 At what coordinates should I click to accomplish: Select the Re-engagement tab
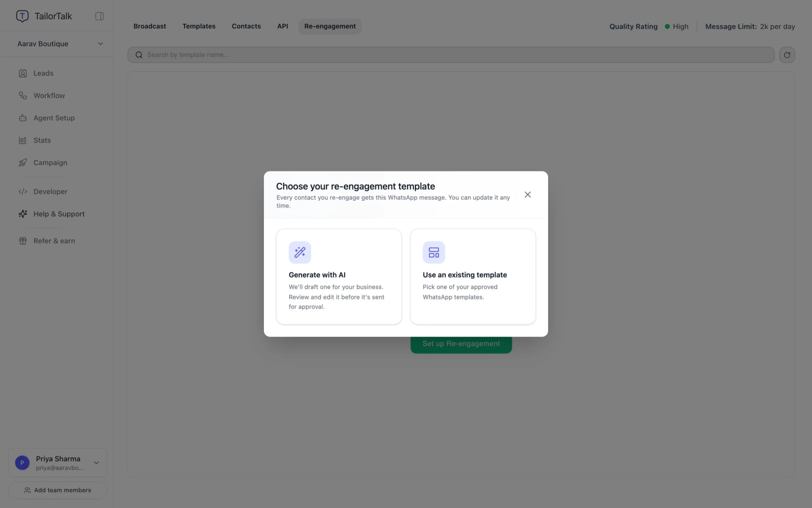click(x=330, y=26)
